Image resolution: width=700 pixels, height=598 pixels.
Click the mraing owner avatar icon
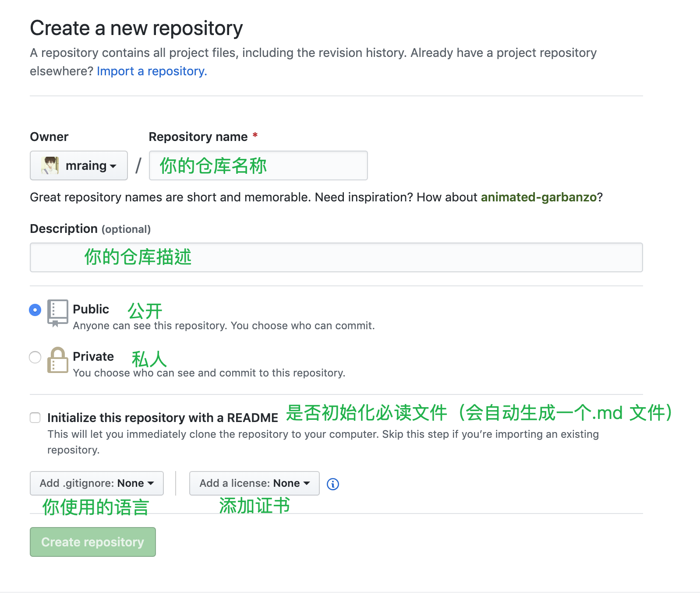tap(50, 165)
